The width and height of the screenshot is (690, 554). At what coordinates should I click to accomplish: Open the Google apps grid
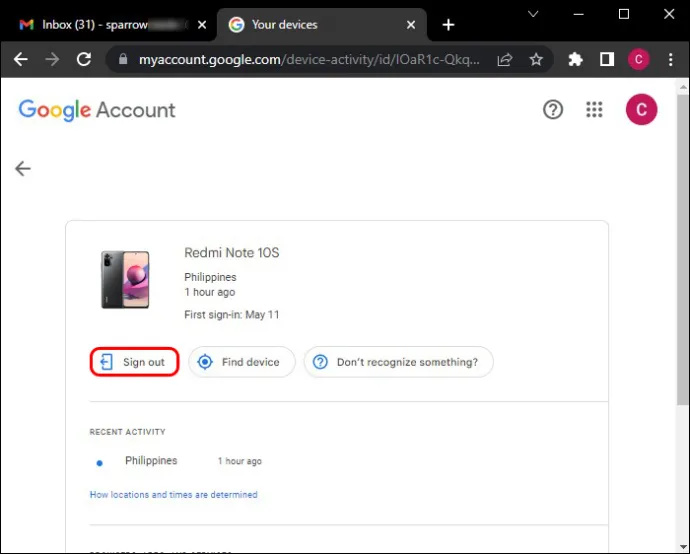pos(594,110)
